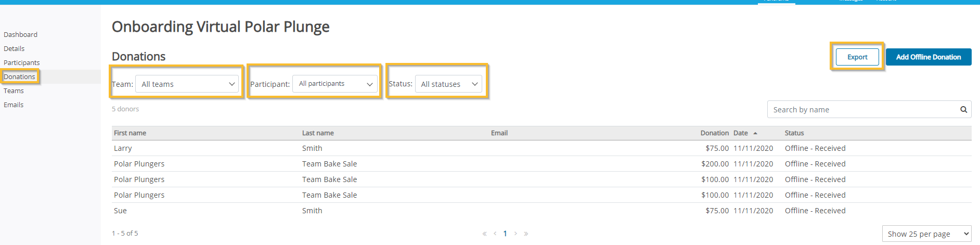Screen dimensions: 980x245
Task: Go to next page arrow
Action: (x=515, y=234)
